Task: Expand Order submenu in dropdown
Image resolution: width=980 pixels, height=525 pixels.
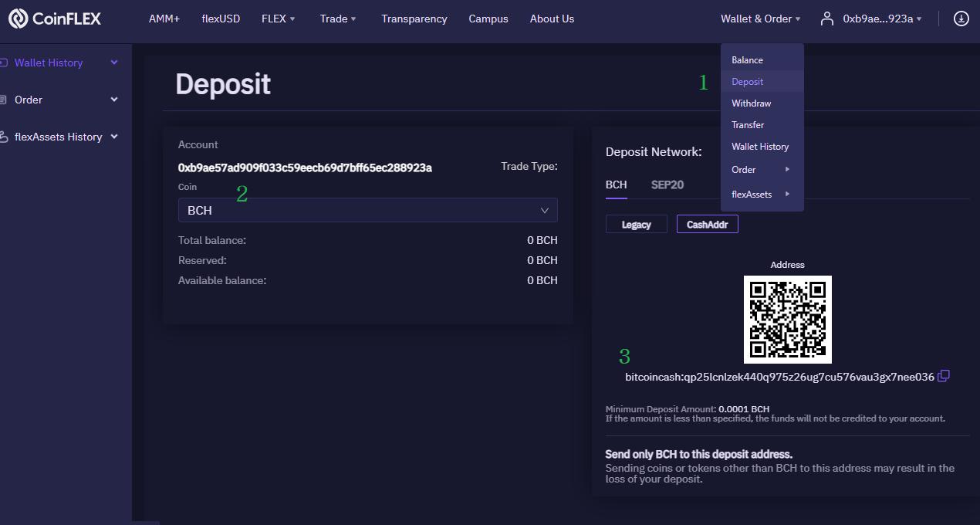Action: pyautogui.click(x=762, y=170)
